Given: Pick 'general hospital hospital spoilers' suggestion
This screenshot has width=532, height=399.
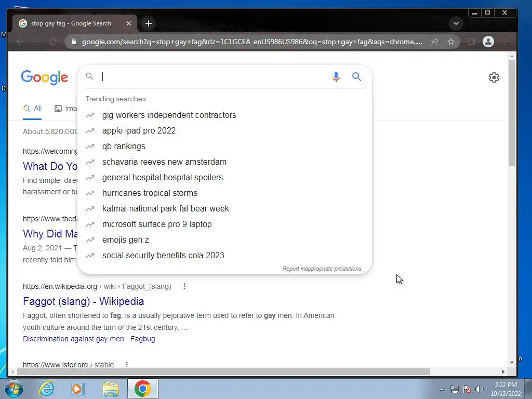Looking at the screenshot, I should (x=224, y=178).
